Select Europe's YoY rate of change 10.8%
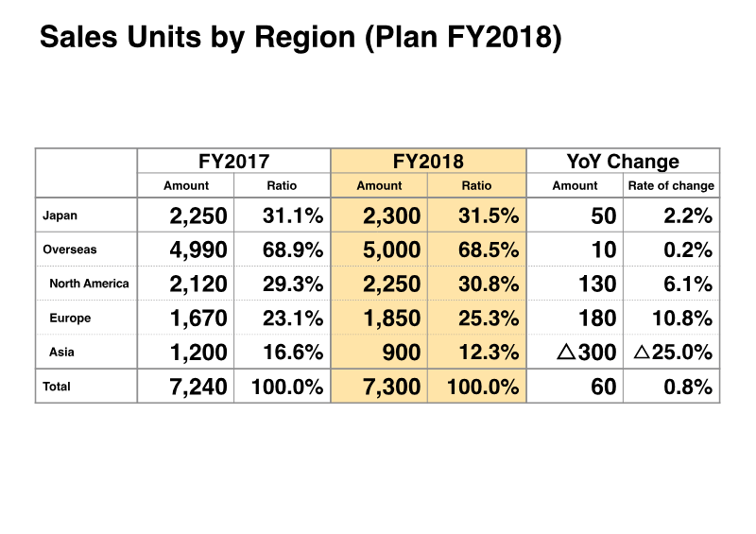The width and height of the screenshot is (756, 534). click(x=682, y=319)
